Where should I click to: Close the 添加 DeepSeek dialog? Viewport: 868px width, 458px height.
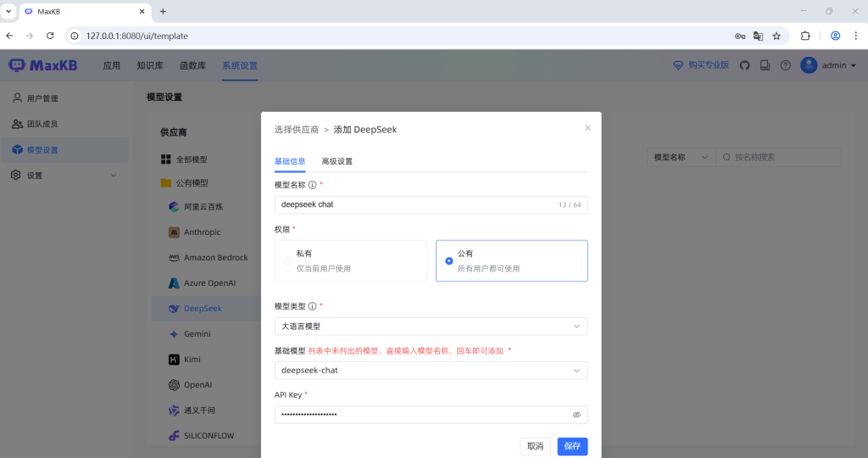(588, 128)
